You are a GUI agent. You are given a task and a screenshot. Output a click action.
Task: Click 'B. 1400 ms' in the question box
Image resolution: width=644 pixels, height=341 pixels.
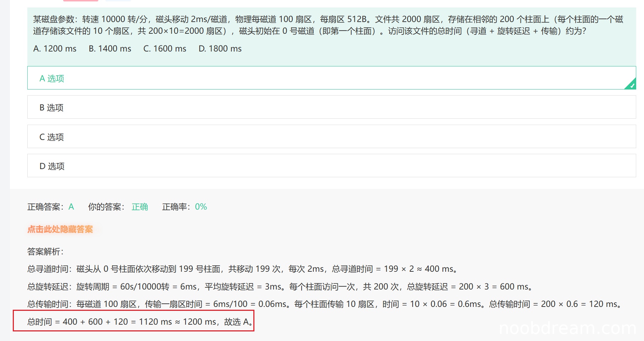coord(110,49)
